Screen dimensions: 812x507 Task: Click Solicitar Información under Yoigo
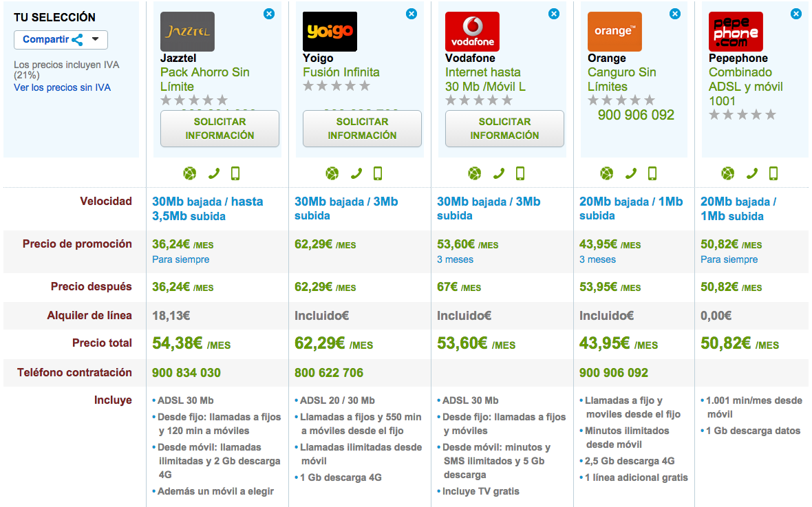(362, 129)
